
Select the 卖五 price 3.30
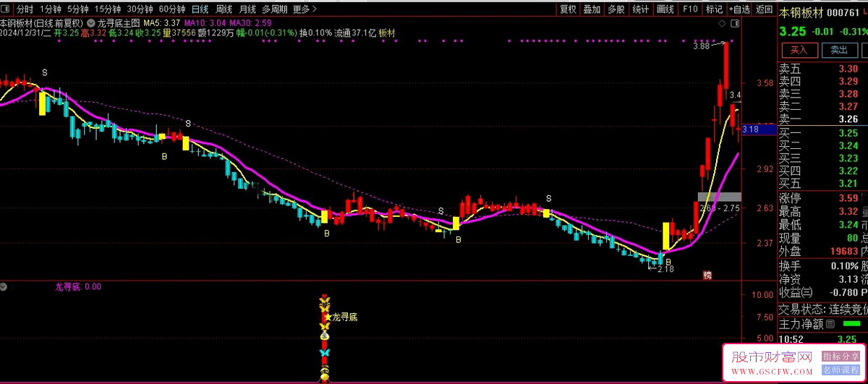[x=848, y=69]
